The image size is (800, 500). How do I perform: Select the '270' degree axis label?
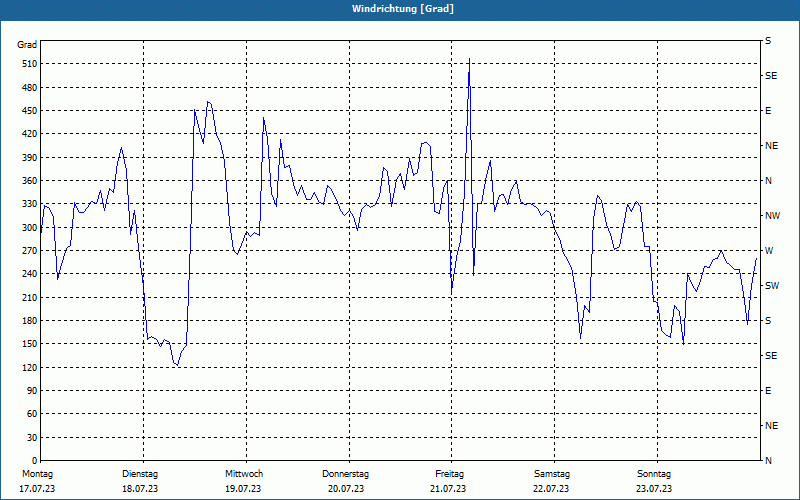pyautogui.click(x=31, y=251)
